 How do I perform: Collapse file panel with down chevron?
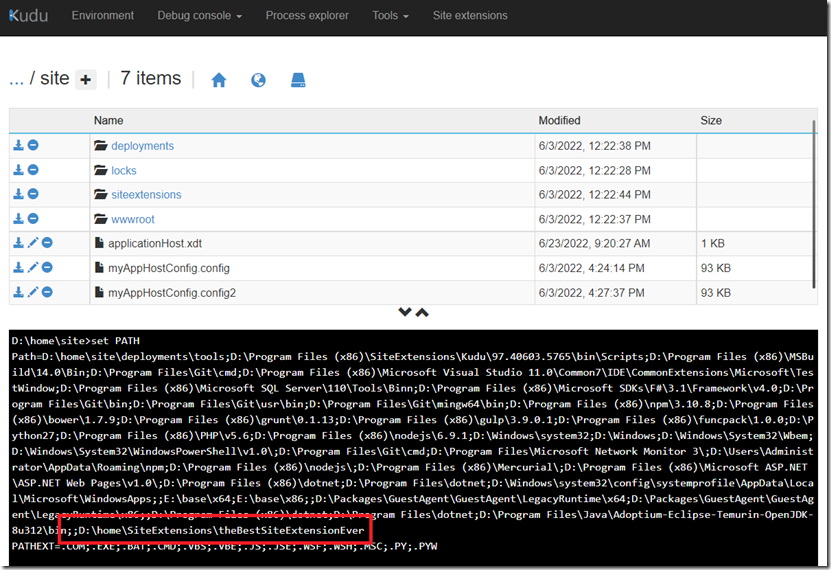point(405,312)
